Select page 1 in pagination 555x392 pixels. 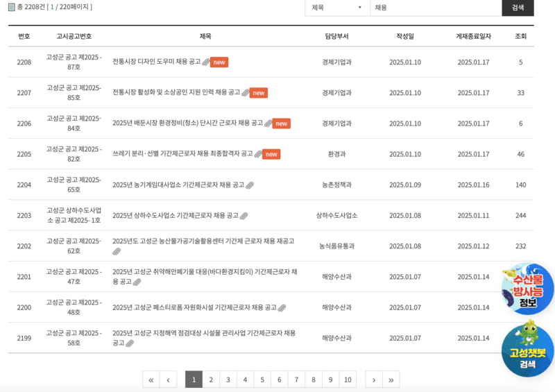click(194, 380)
